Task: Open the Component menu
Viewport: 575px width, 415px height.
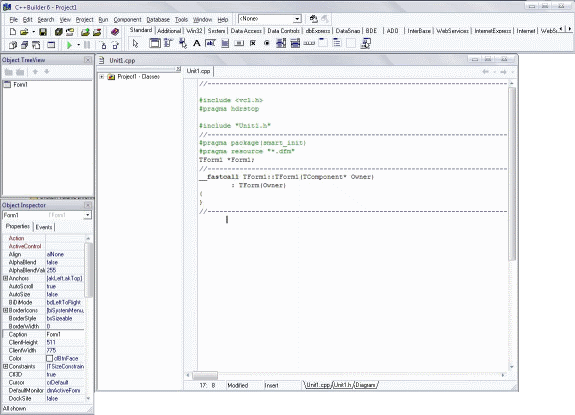Action: coord(127,19)
